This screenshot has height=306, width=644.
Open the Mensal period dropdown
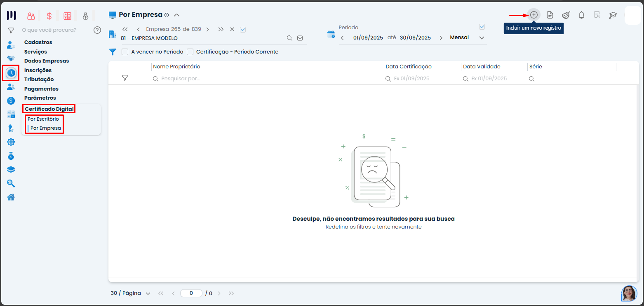click(467, 37)
